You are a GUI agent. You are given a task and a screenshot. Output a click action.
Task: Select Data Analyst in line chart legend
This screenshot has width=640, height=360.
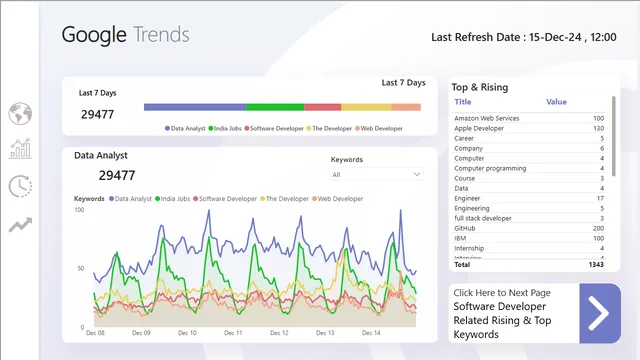click(130, 199)
